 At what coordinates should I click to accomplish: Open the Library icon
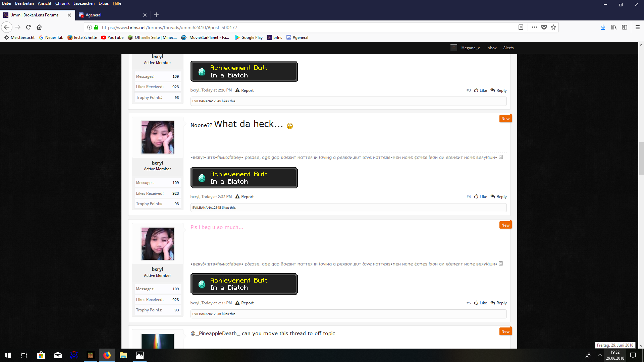[x=614, y=27]
